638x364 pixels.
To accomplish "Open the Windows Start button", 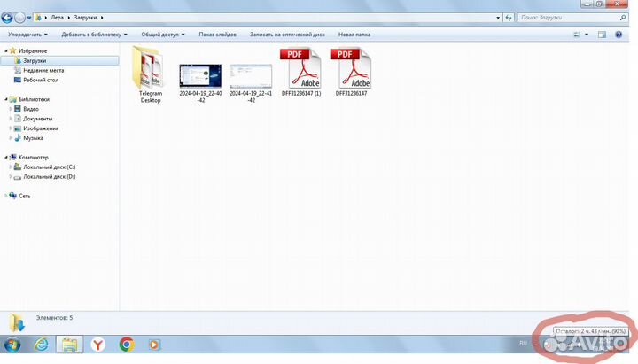I will (12, 345).
